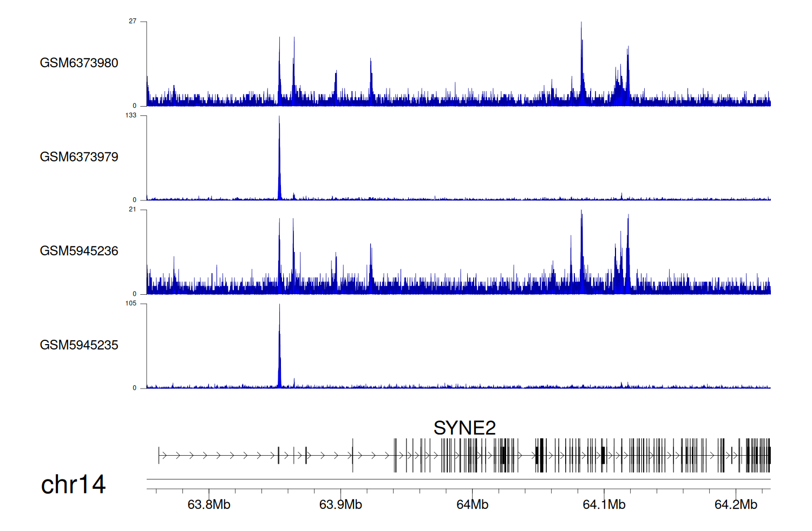Image resolution: width=812 pixels, height=531 pixels.
Task: Click the 63.8Mb axis tick label
Action: pyautogui.click(x=209, y=504)
